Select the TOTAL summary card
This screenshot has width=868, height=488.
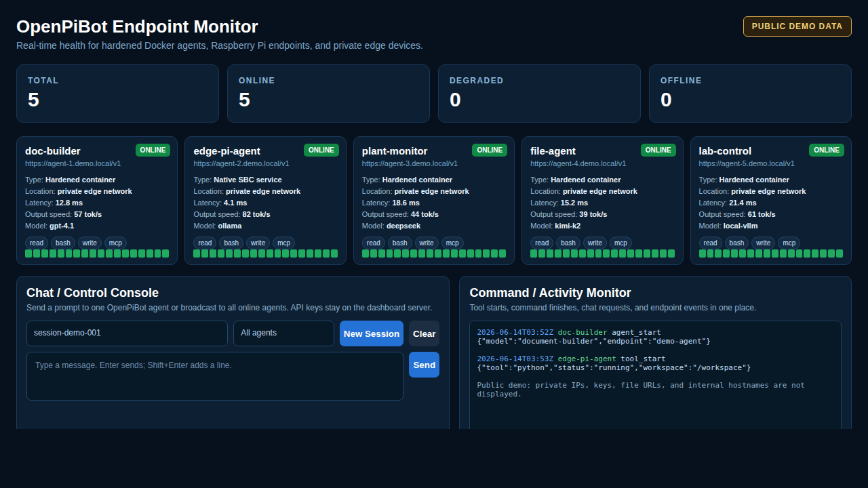[117, 94]
